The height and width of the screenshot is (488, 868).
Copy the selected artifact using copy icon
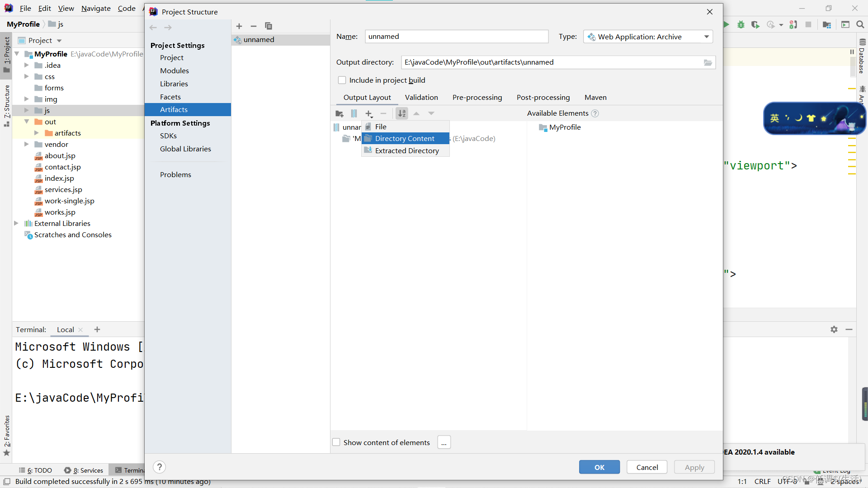tap(268, 26)
